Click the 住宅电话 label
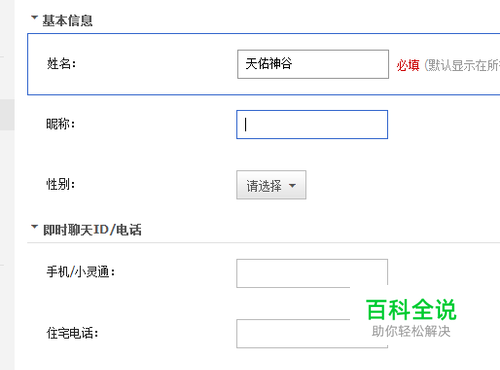 [x=73, y=333]
